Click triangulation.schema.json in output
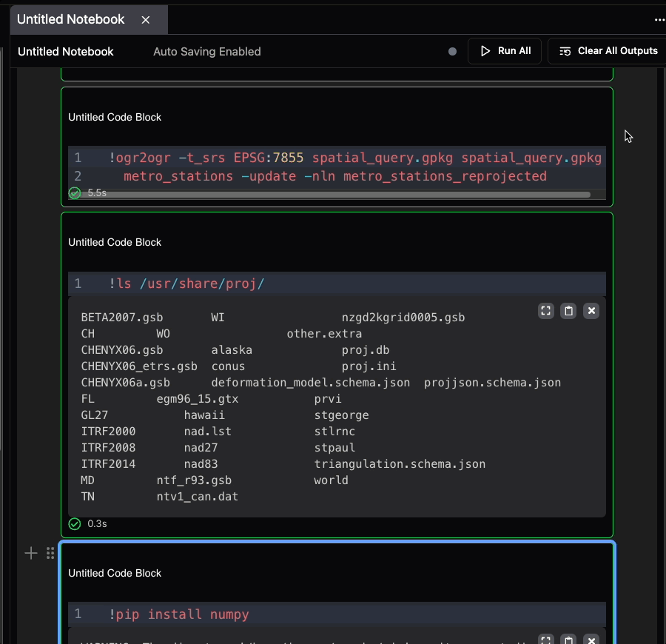Screen dimensions: 666x644 pyautogui.click(x=400, y=464)
